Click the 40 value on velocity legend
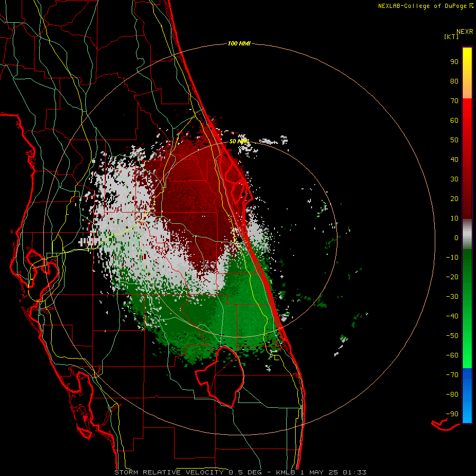The image size is (476, 476). tap(454, 159)
